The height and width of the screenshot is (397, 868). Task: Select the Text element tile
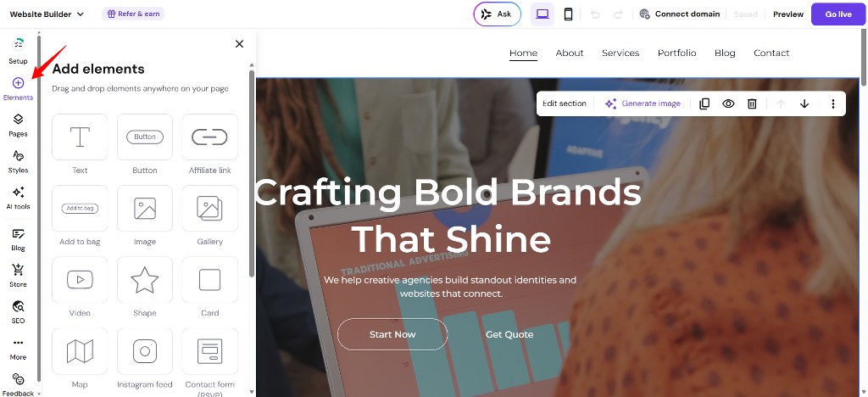point(80,137)
